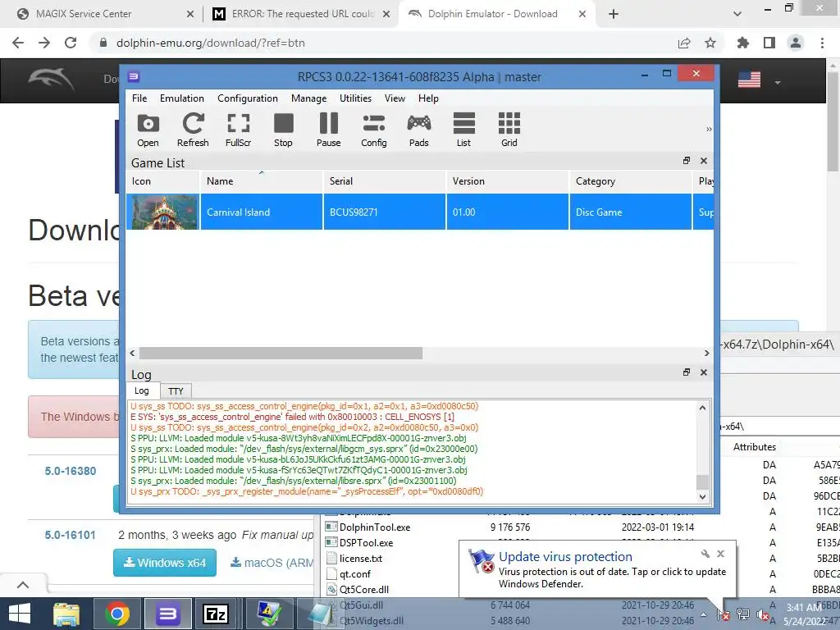The height and width of the screenshot is (630, 840).
Task: Open Chrome tab search dropdown
Action: tap(737, 14)
